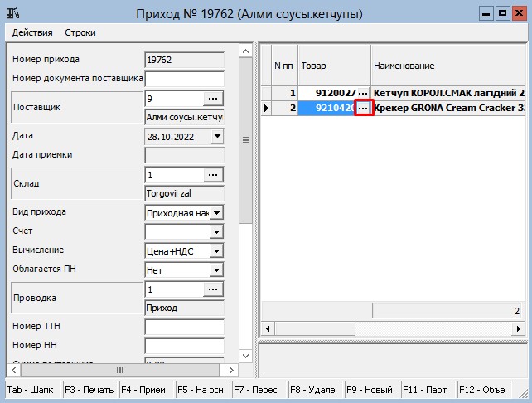Open the Облагается ПН dropdown
This screenshot has width=532, height=403.
[217, 270]
